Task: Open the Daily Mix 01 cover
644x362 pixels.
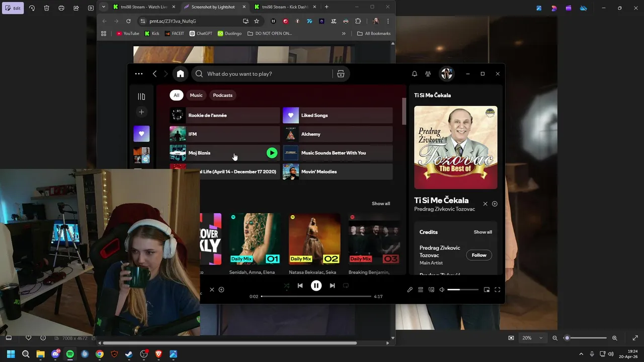Action: coord(255,239)
